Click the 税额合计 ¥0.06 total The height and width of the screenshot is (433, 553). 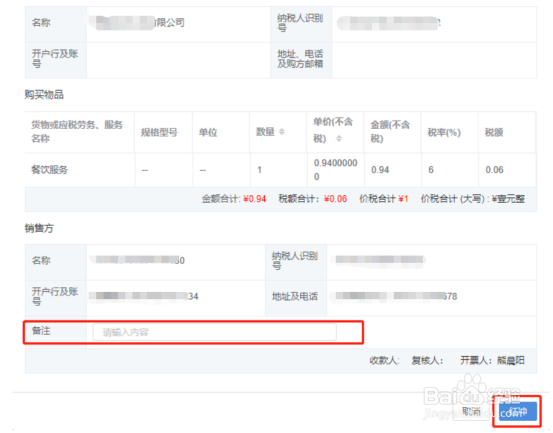[x=313, y=199]
